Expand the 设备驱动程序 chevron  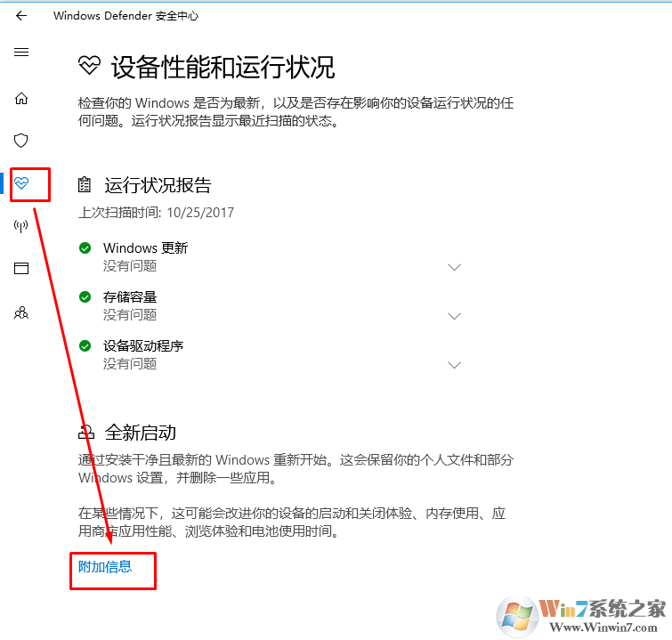454,365
